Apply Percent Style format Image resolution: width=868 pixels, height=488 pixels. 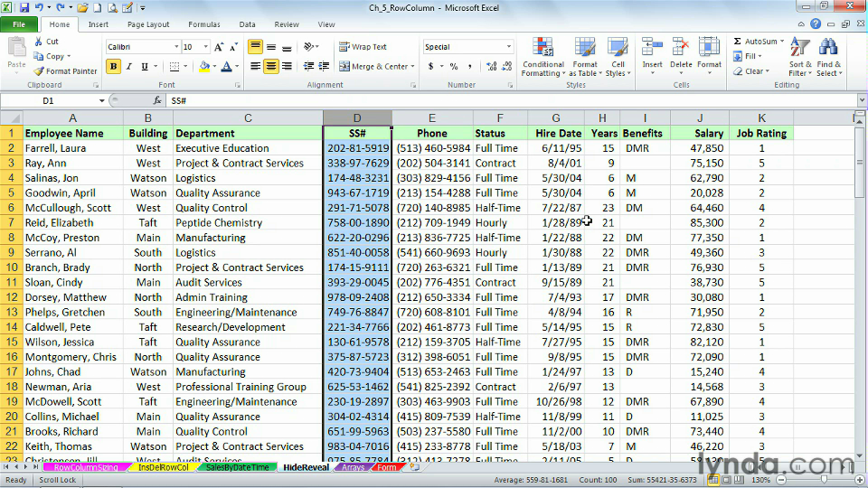[x=454, y=66]
